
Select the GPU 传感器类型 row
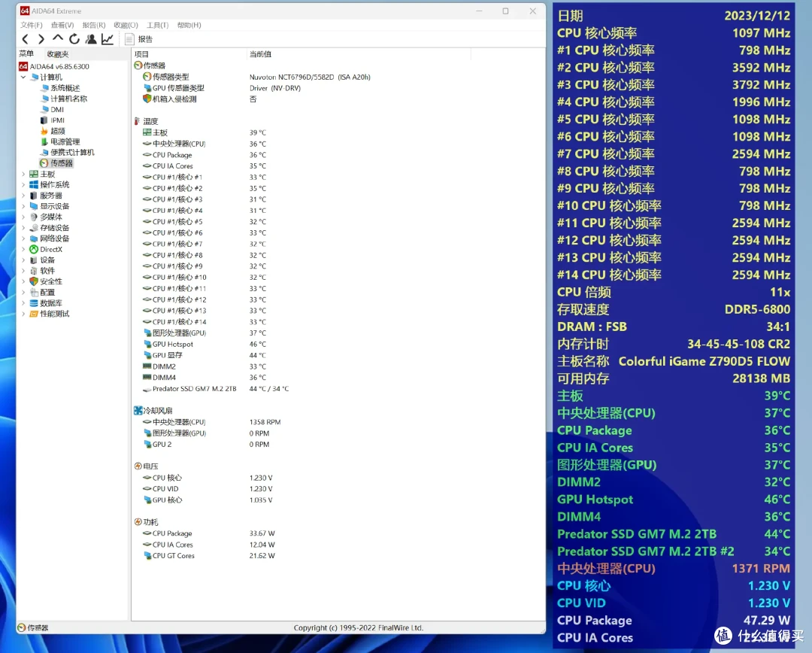222,88
